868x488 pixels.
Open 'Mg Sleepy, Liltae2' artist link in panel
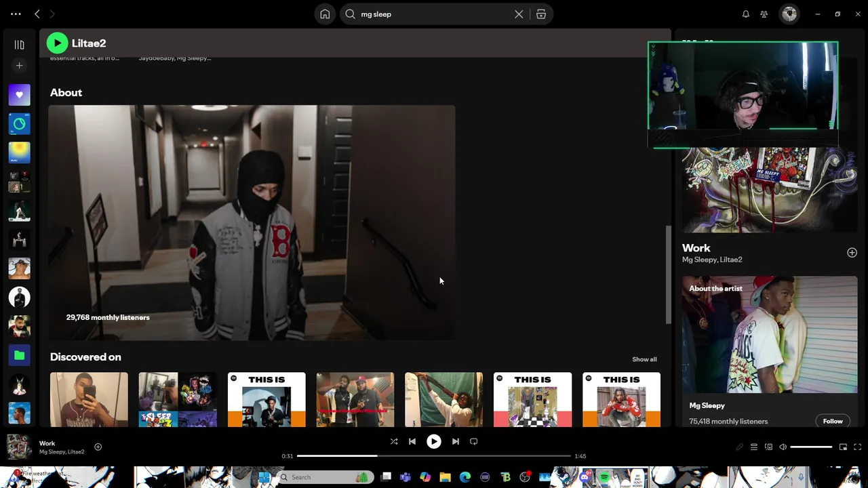pyautogui.click(x=712, y=260)
